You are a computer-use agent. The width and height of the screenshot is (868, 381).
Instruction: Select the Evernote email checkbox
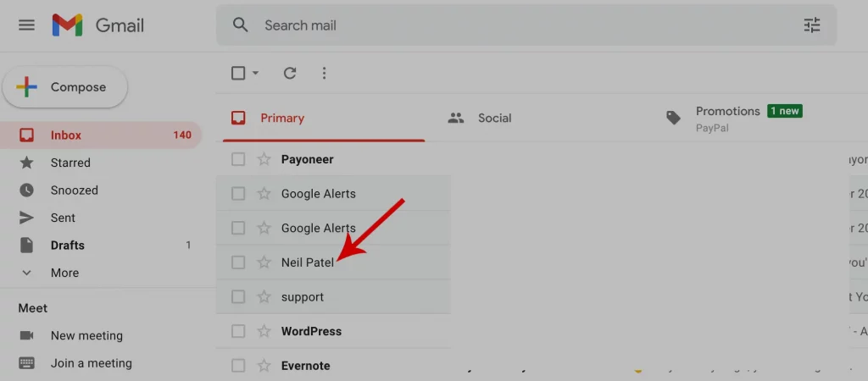tap(238, 366)
